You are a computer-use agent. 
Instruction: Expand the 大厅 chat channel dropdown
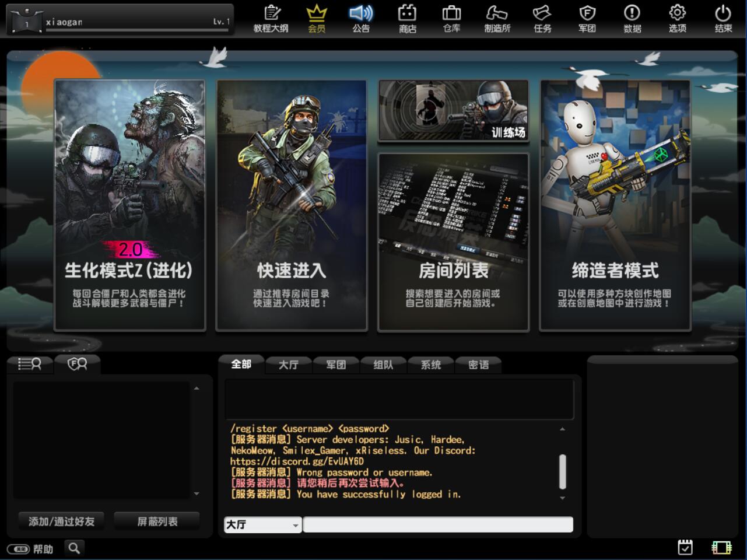tap(295, 525)
